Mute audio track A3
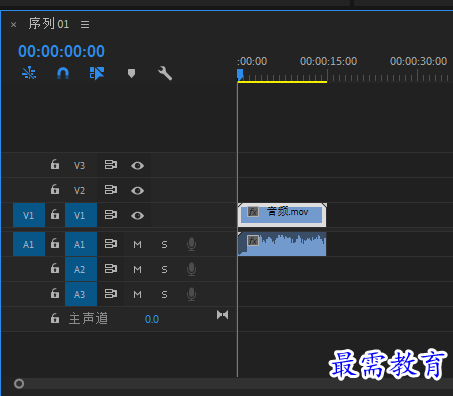Screen dimensions: 453x396 [137, 295]
